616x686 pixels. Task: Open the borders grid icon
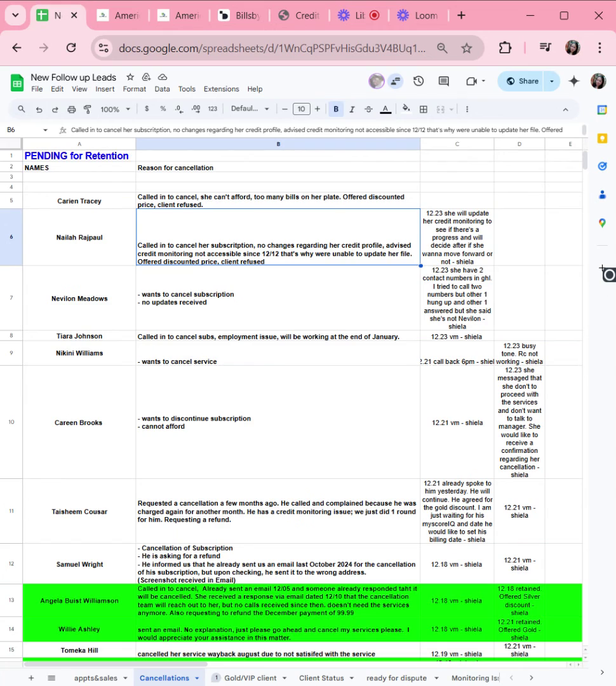click(423, 109)
